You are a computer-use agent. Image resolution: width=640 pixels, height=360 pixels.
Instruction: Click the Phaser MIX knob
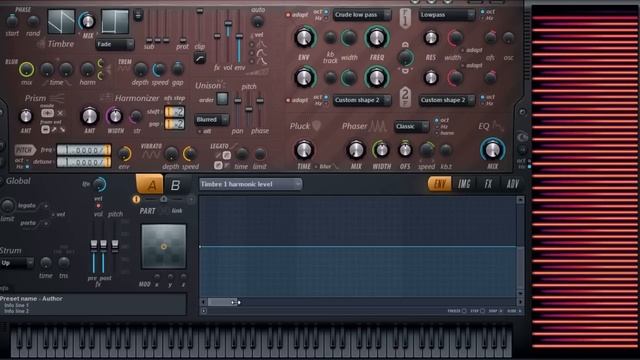click(356, 150)
